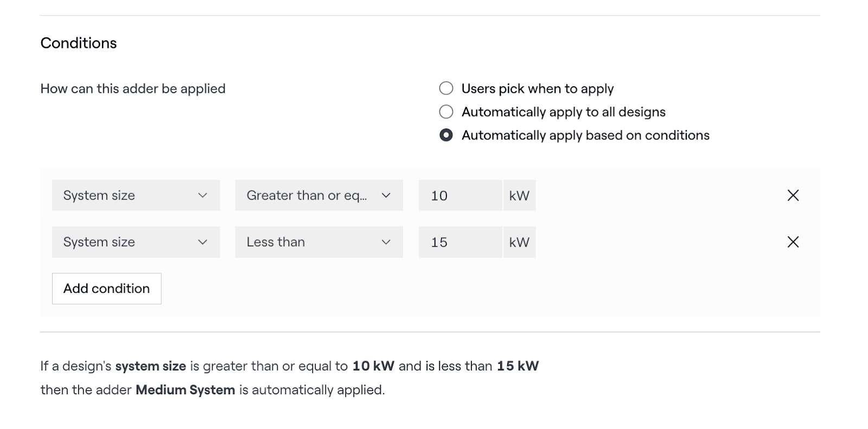This screenshot has height=429, width=868.
Task: Click the kW unit beside the 10 value
Action: (519, 195)
